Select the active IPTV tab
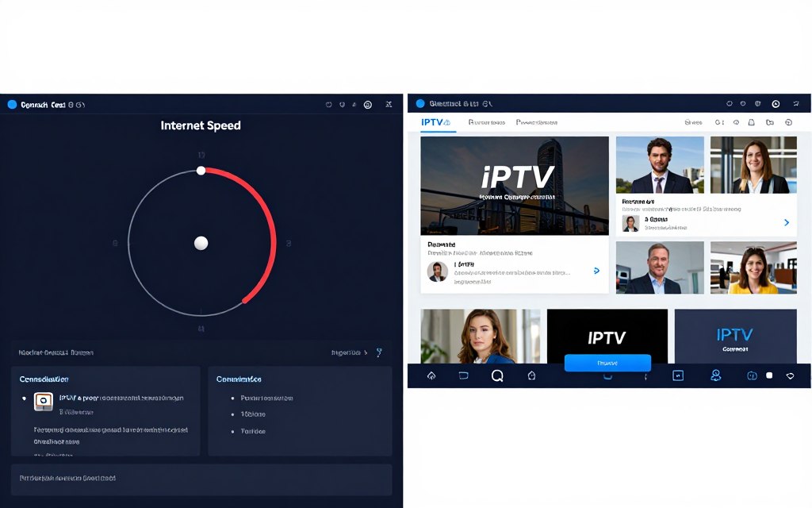The height and width of the screenshot is (508, 812). pos(435,122)
